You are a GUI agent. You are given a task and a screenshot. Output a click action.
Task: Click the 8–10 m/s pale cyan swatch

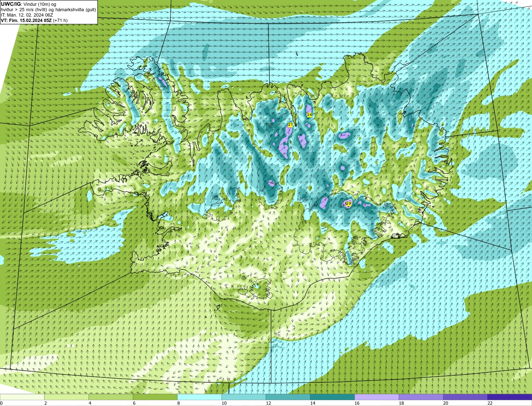199,397
